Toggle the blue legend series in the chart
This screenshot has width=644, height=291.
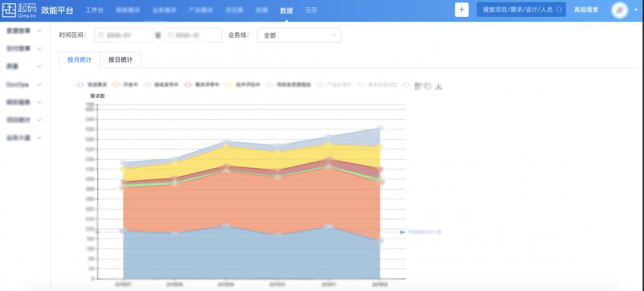92,85
